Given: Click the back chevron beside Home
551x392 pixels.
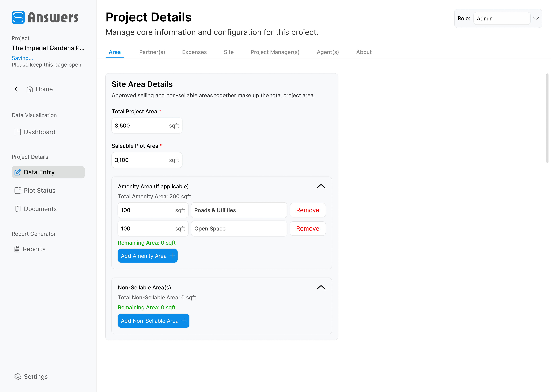Looking at the screenshot, I should [16, 89].
